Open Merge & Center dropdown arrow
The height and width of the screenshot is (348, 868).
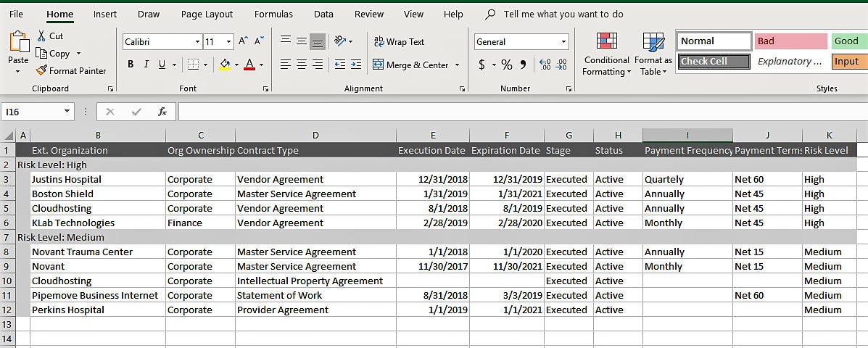tap(458, 65)
